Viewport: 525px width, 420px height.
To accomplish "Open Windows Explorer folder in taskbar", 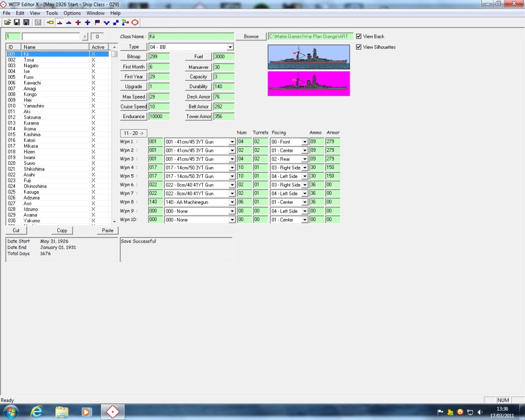I will click(61, 412).
